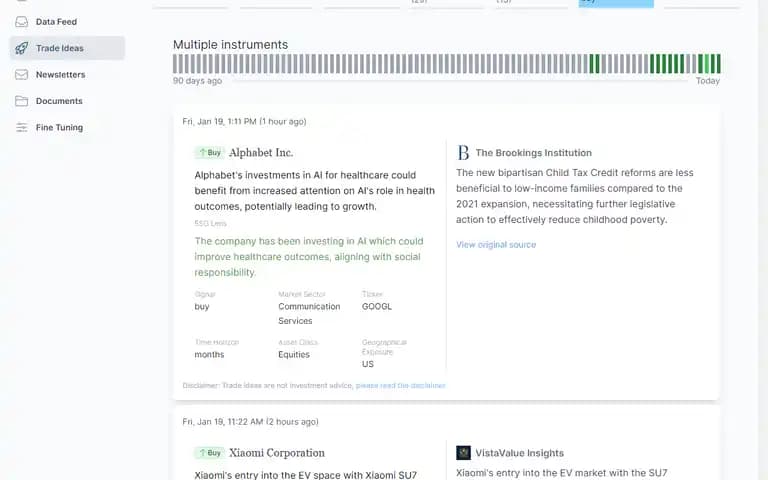Select the Communication Services sector value

pyautogui.click(x=309, y=313)
